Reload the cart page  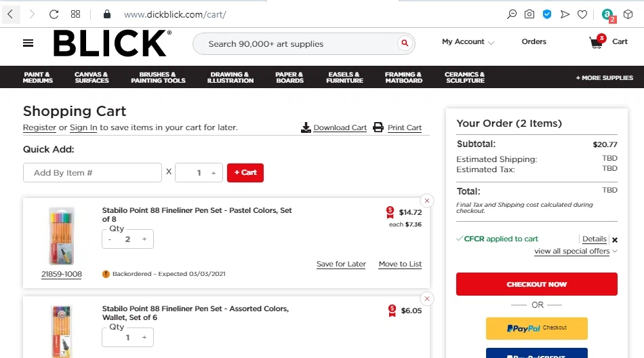(x=54, y=14)
